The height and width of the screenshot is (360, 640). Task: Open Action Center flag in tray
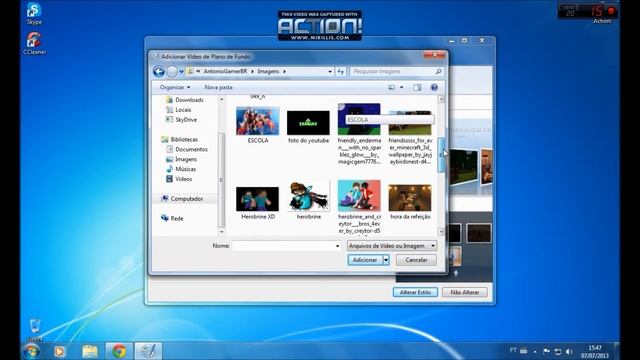546,351
